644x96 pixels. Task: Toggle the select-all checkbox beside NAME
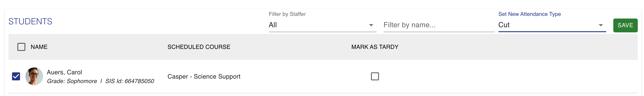coord(21,47)
